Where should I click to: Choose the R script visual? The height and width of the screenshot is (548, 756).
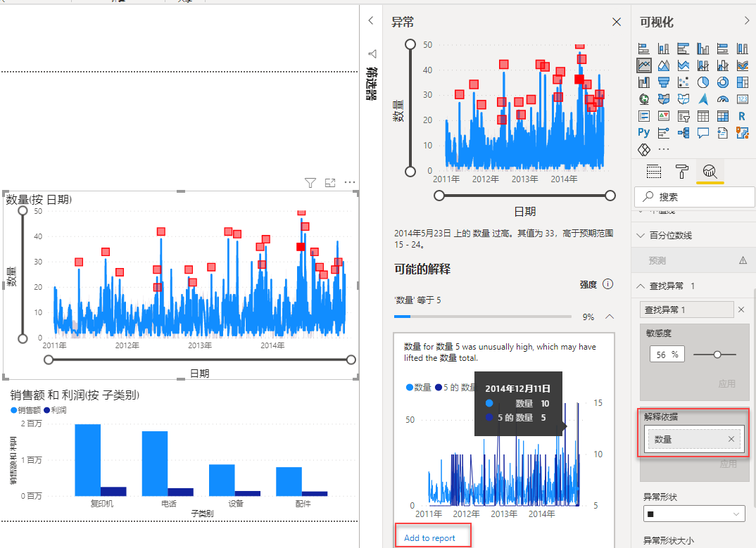(x=743, y=115)
